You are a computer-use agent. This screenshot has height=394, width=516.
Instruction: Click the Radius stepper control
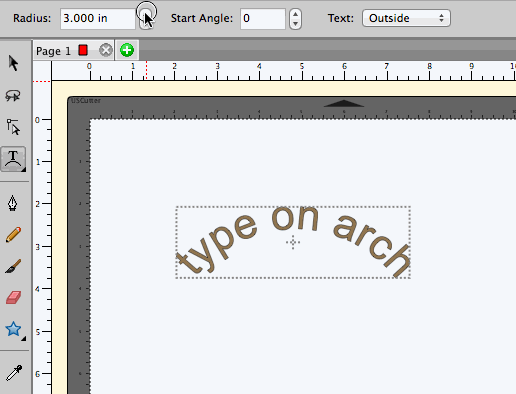click(x=146, y=18)
